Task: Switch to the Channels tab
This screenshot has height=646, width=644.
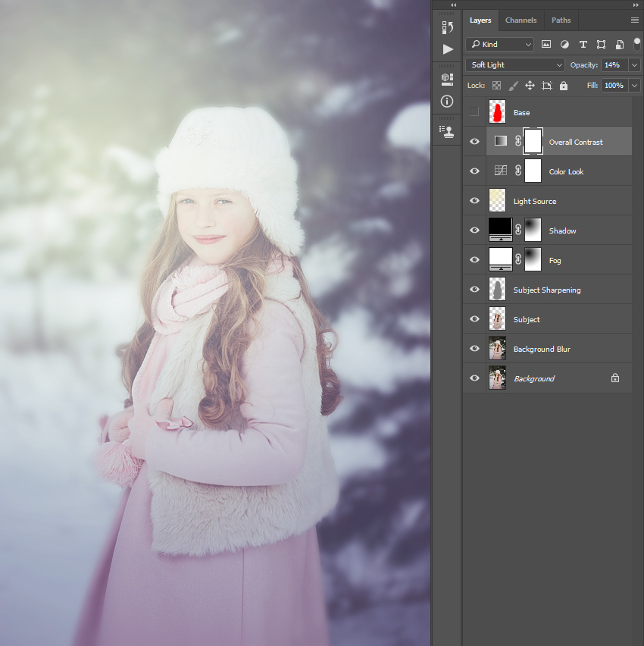Action: click(521, 20)
